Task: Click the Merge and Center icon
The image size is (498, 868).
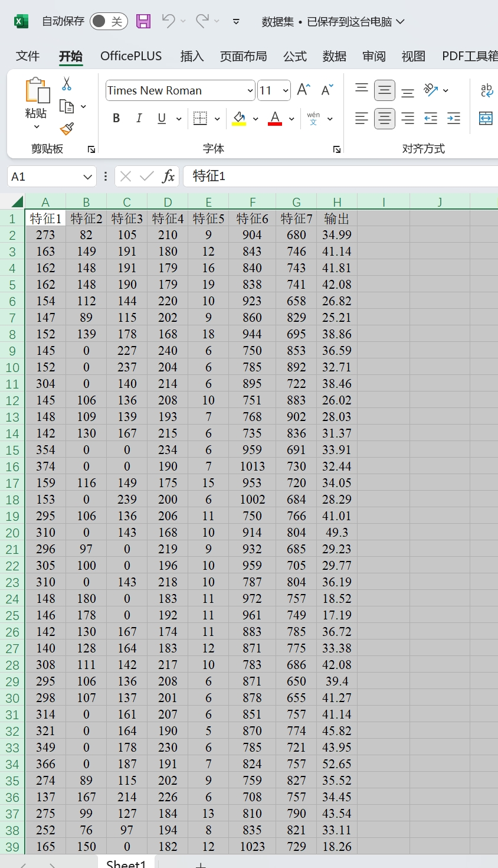Action: tap(486, 118)
